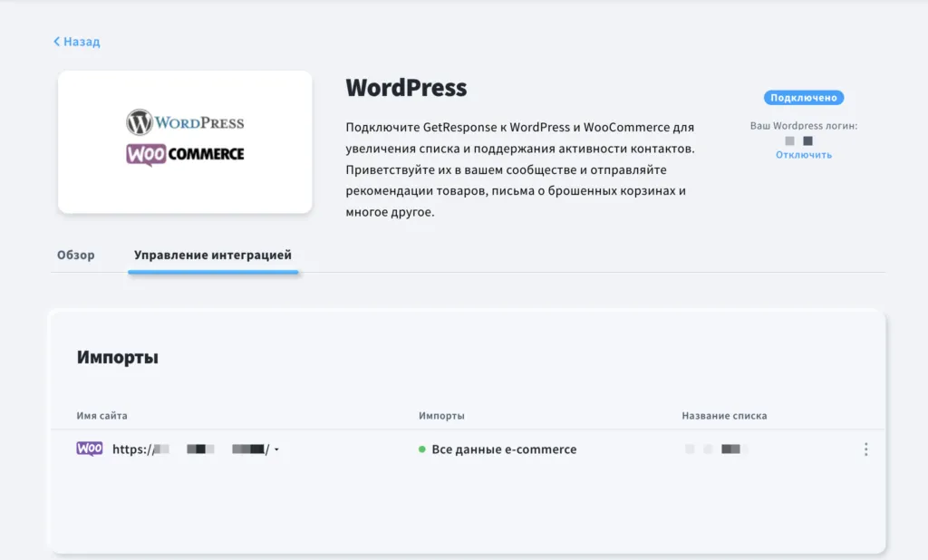
Task: Click the 'Импорты' section heading
Action: click(117, 358)
